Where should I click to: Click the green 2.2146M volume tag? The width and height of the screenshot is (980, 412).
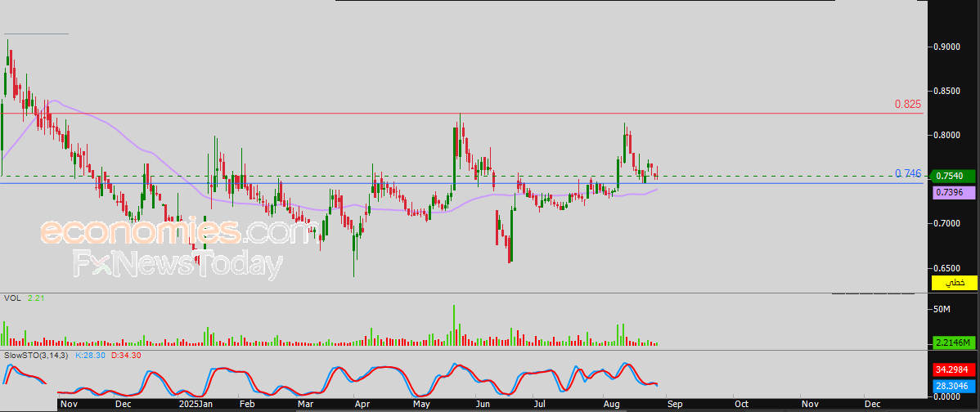point(954,343)
